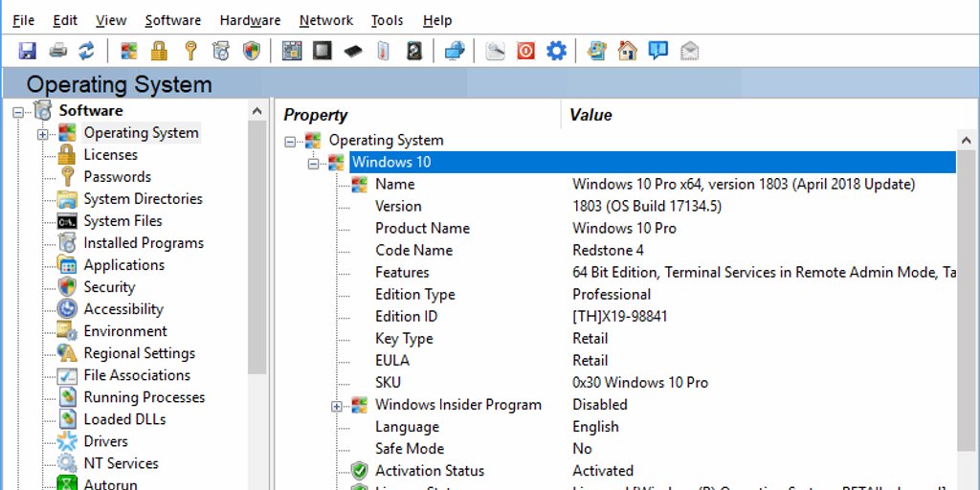Select Loaded DLLs tree item
This screenshot has width=980, height=490.
click(125, 419)
